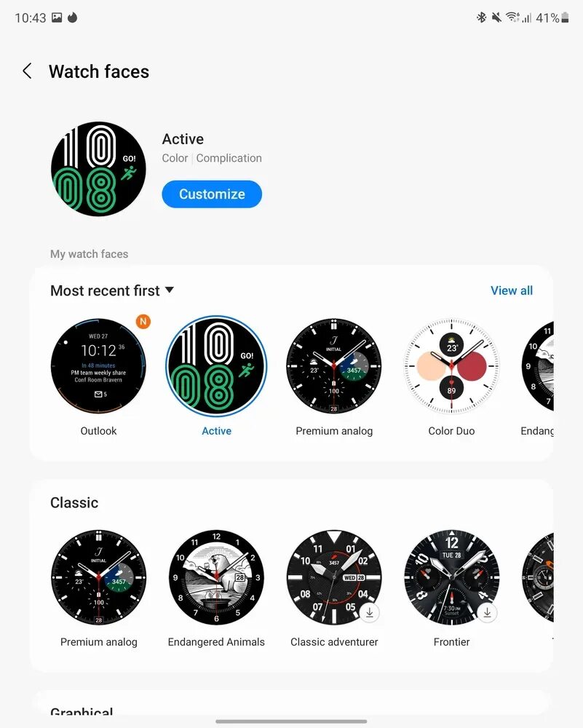Screen dimensions: 583x728
Task: Select Endangered Animals in Classic section
Action: tap(216, 577)
